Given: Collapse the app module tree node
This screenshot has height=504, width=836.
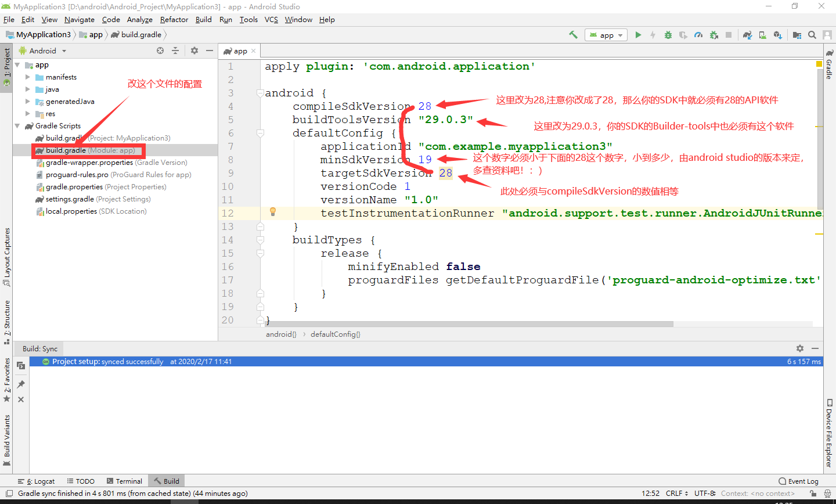Looking at the screenshot, I should [x=17, y=65].
